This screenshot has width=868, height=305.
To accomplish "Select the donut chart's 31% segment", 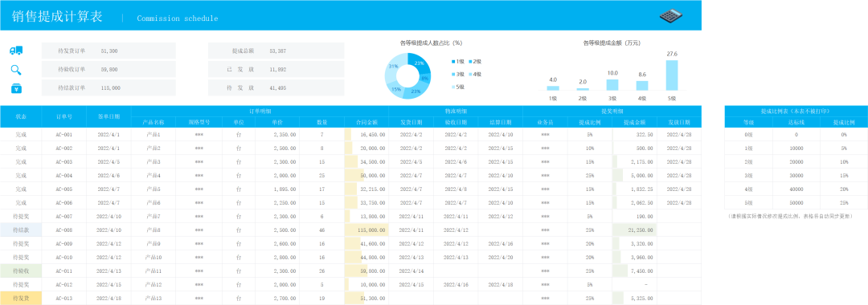I will pyautogui.click(x=394, y=67).
